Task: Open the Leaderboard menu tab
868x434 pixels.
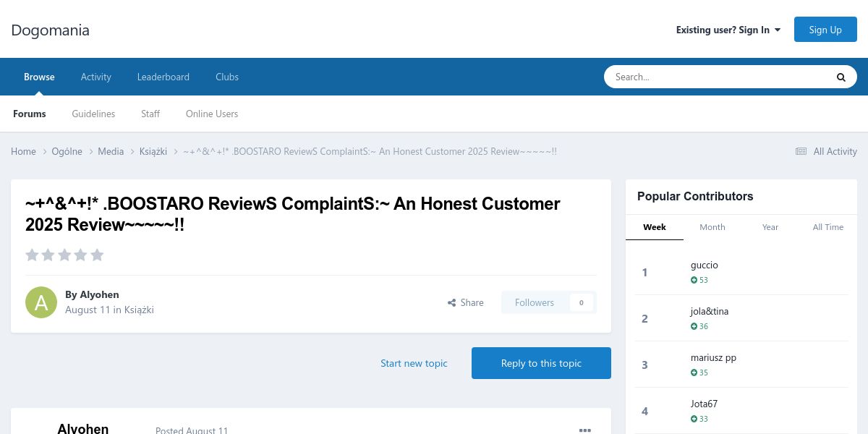Action: point(163,77)
